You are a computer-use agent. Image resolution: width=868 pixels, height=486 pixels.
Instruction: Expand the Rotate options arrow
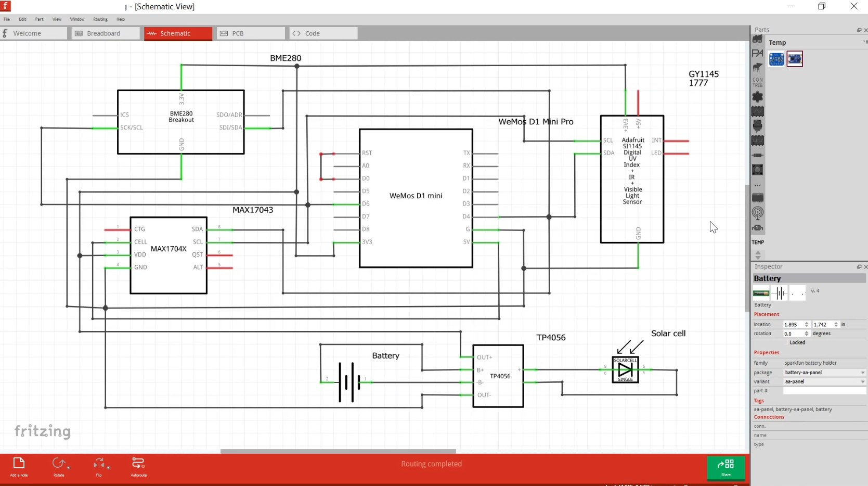[x=68, y=468]
